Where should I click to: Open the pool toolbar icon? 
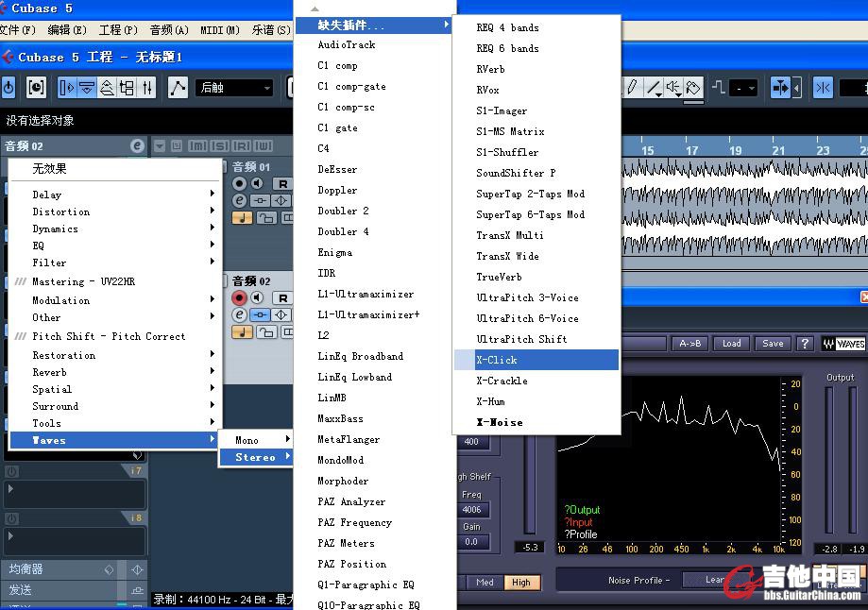tap(127, 88)
